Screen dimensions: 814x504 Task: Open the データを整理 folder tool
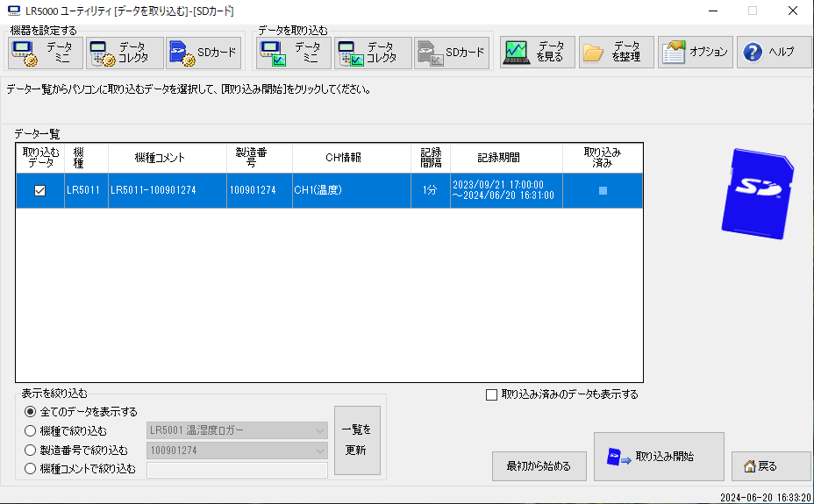pos(616,53)
